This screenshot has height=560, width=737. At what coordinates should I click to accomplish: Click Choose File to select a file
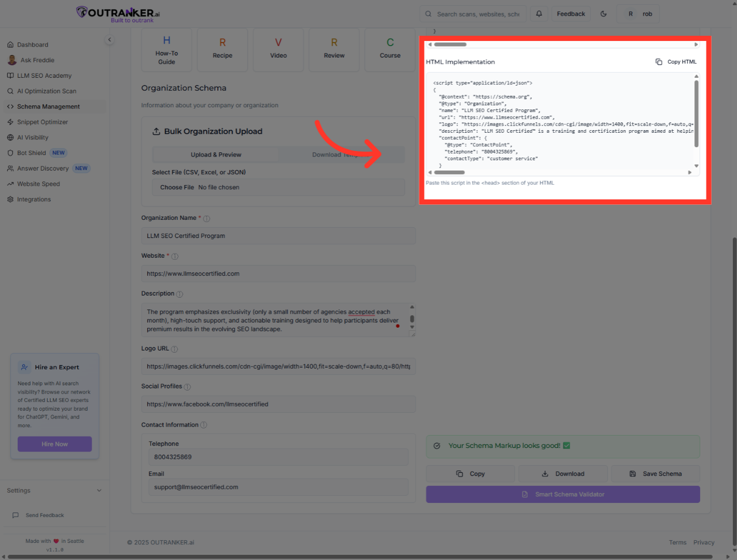click(x=176, y=187)
